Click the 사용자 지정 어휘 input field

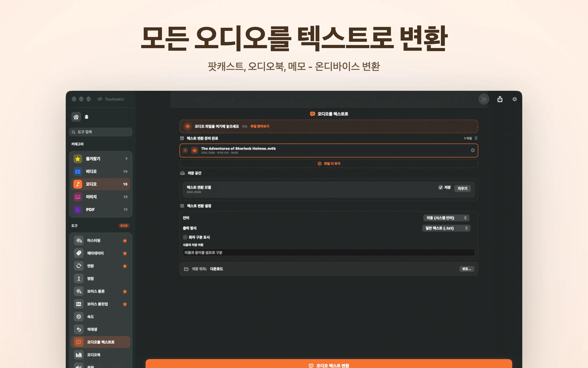[x=329, y=252]
